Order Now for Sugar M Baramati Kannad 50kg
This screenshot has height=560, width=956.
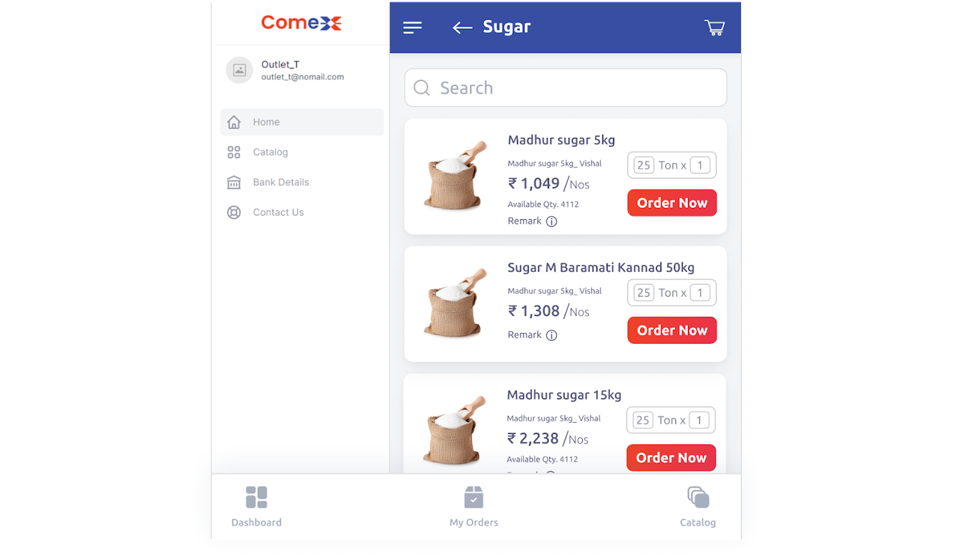tap(672, 330)
